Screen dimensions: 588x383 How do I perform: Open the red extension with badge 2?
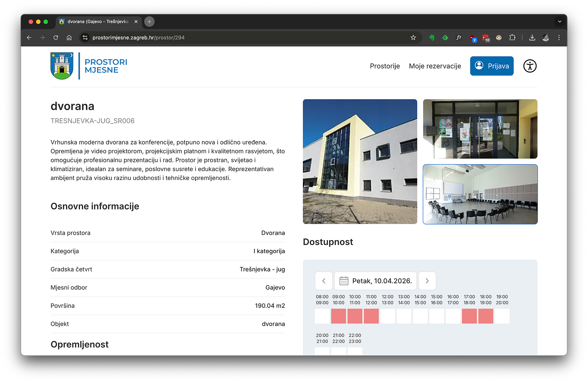coord(472,38)
